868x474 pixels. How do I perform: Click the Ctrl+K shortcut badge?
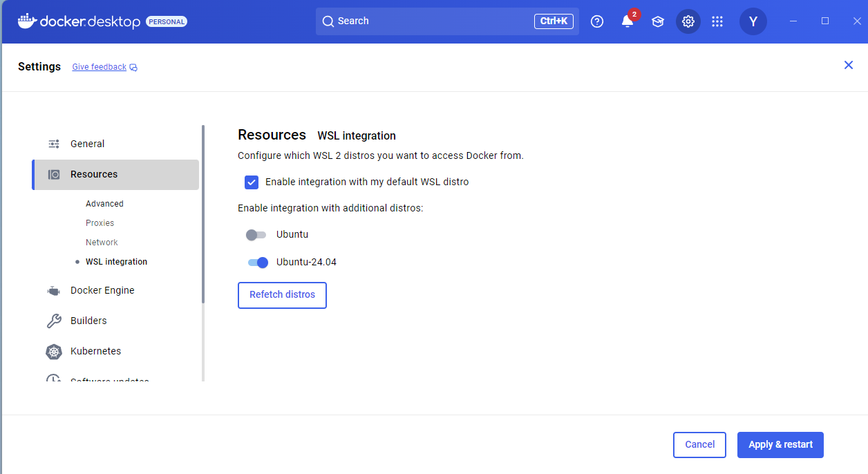(x=554, y=21)
